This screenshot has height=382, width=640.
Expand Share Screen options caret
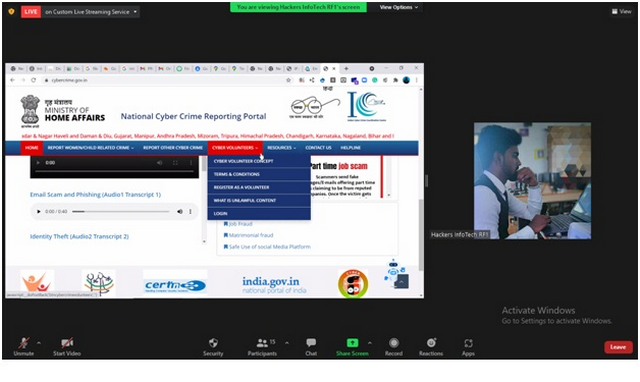pos(370,343)
